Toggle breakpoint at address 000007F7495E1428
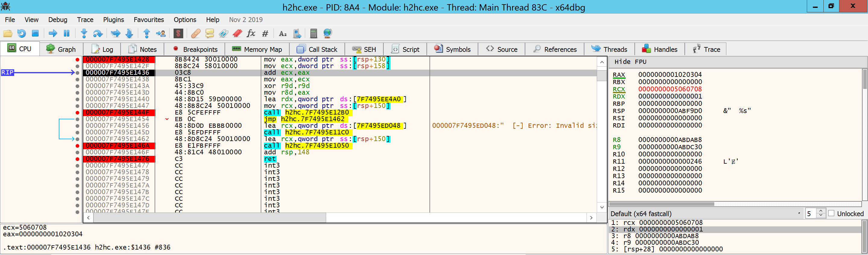868x255 pixels. [x=77, y=59]
